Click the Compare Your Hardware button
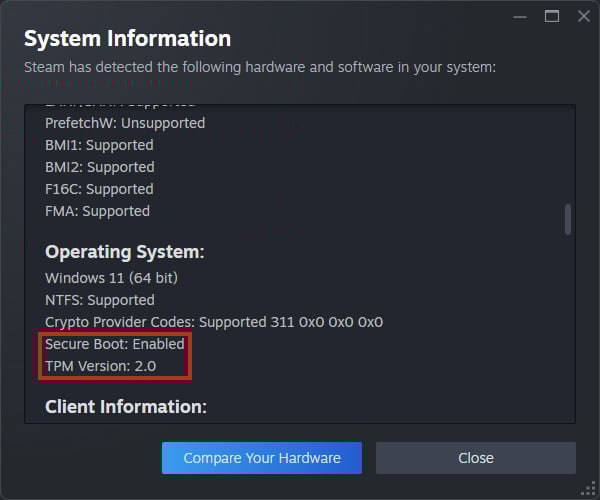600x500 pixels. 261,458
